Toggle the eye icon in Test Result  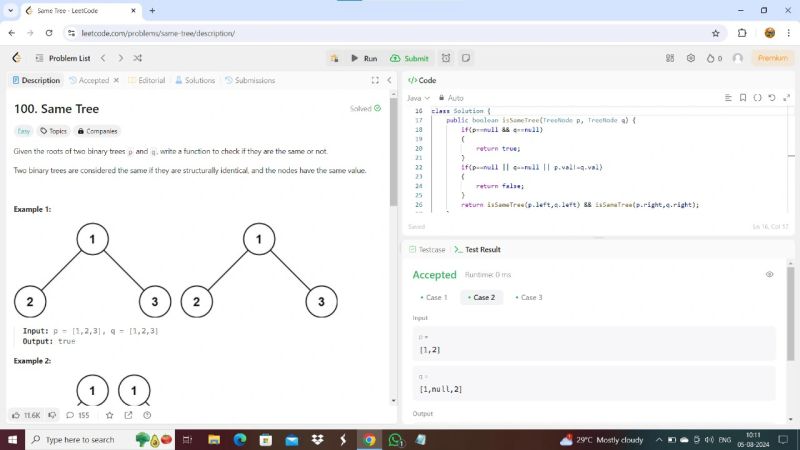click(x=769, y=274)
